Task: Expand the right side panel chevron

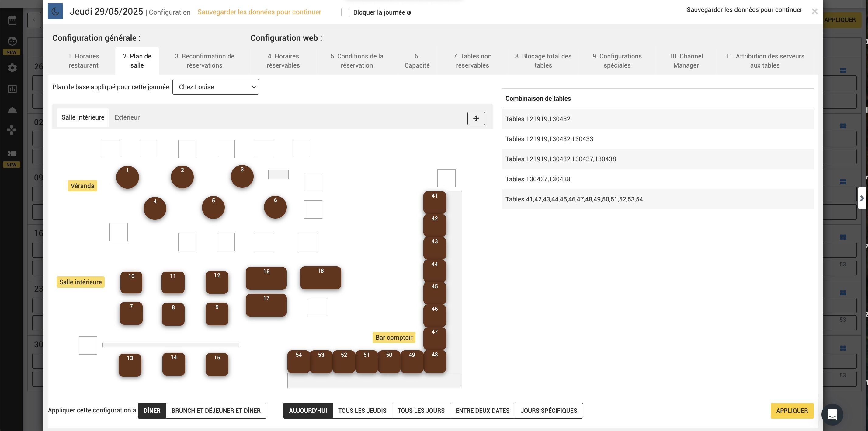Action: click(x=862, y=198)
